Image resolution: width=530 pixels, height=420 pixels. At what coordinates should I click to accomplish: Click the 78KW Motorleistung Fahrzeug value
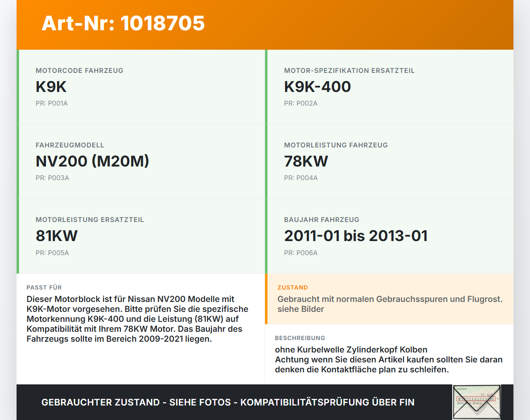pos(306,161)
